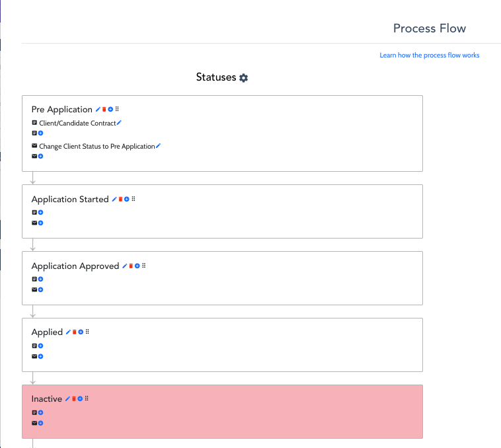Delete the Applied status
Viewport: 501px width, 448px height.
pos(74,332)
